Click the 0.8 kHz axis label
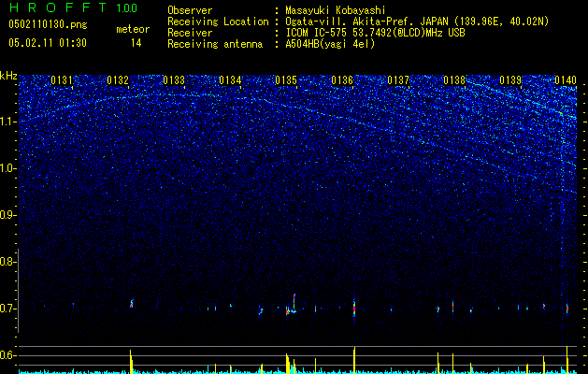The width and height of the screenshot is (588, 374). (7, 262)
